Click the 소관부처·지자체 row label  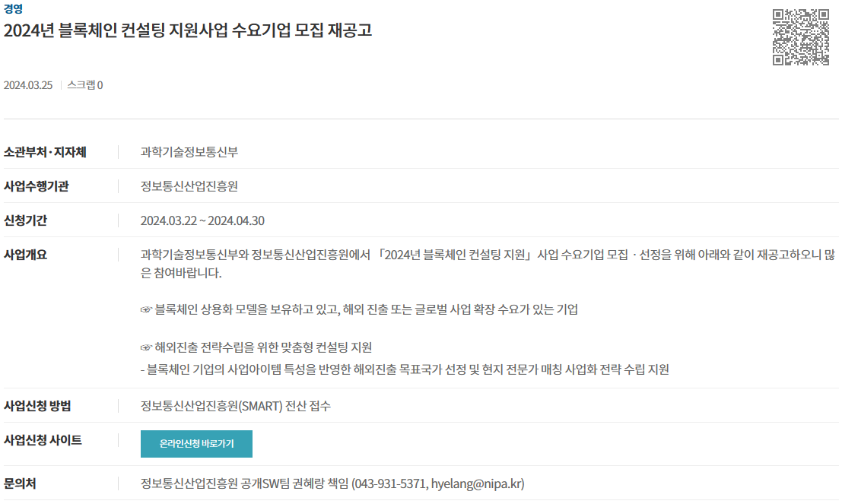click(45, 153)
